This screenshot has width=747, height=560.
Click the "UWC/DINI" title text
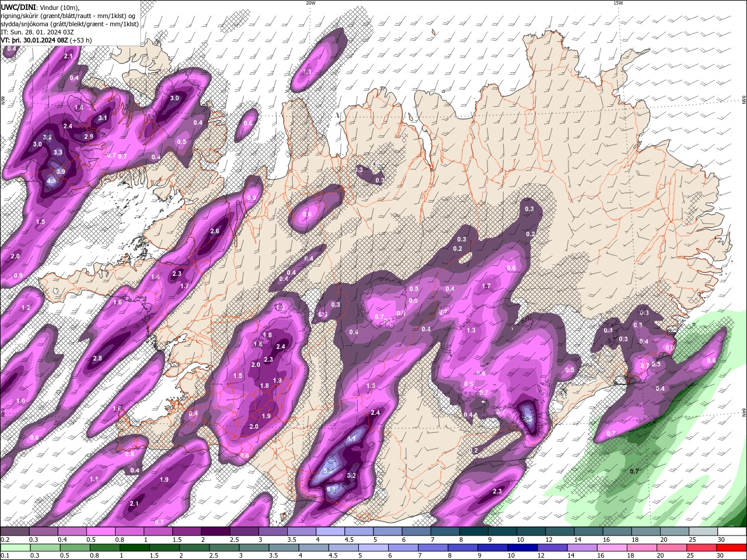(x=18, y=7)
